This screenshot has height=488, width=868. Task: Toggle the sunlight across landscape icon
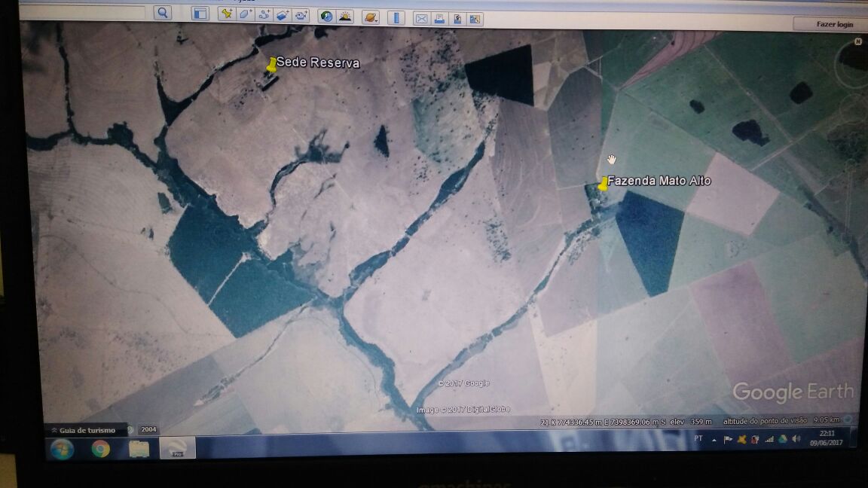(345, 17)
